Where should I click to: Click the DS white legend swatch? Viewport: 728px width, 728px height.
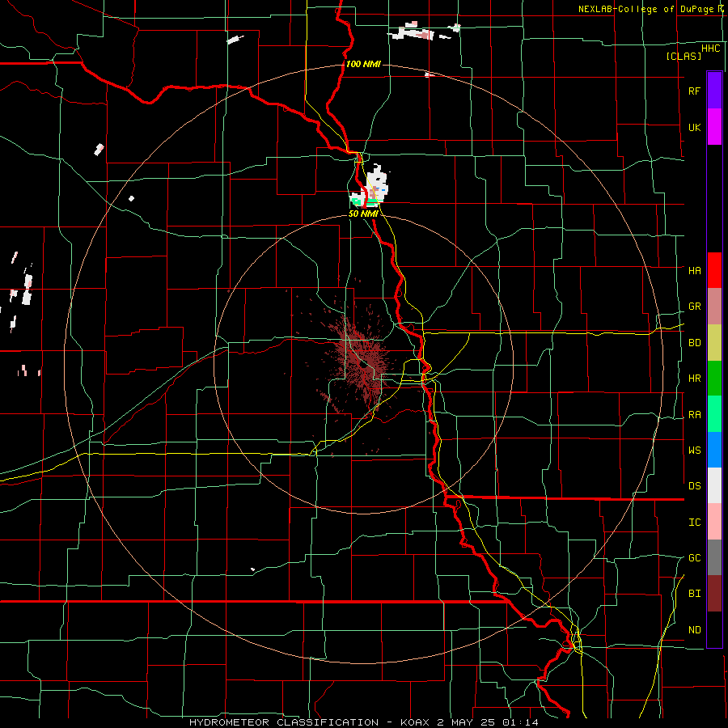coord(714,485)
